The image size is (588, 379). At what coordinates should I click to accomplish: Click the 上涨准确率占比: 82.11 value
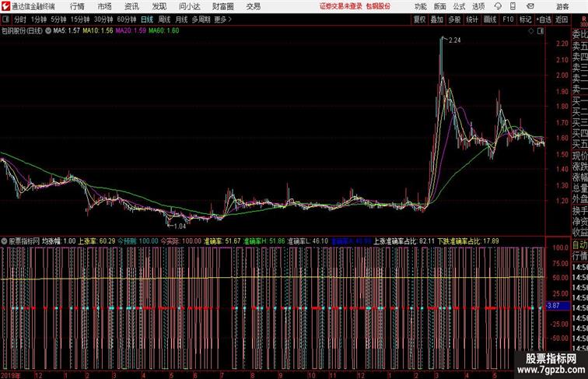point(404,241)
